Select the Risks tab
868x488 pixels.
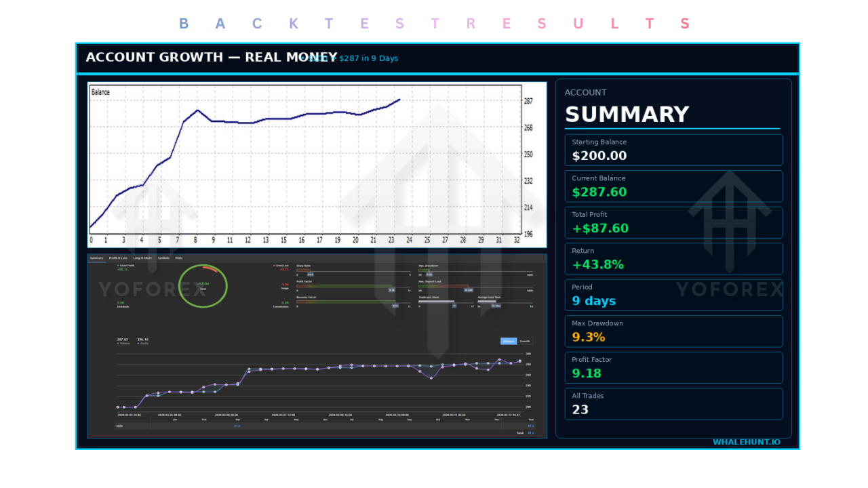(179, 258)
